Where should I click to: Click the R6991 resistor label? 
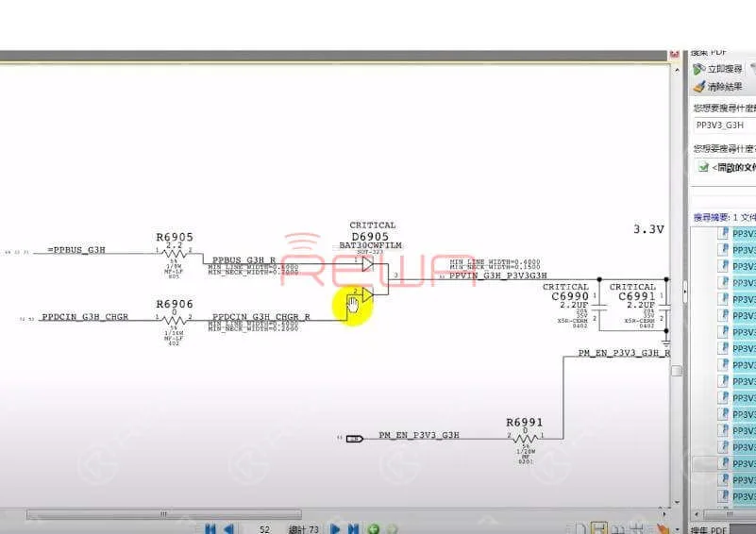[525, 422]
